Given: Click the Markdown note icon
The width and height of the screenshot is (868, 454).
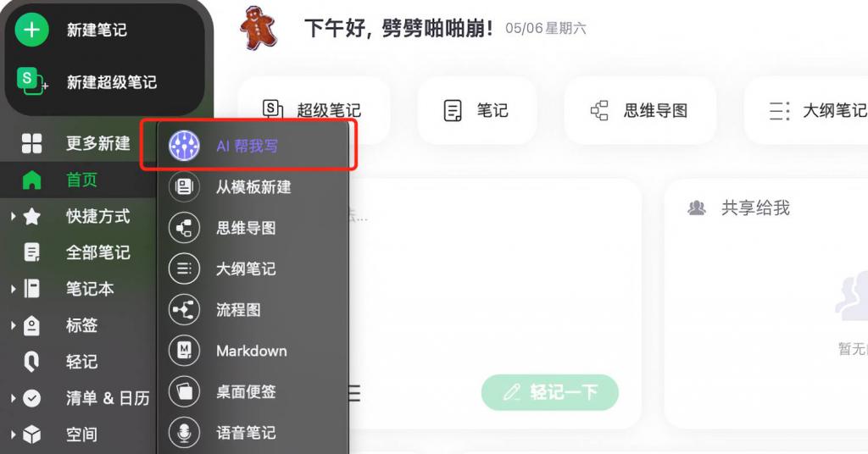Looking at the screenshot, I should pos(184,351).
